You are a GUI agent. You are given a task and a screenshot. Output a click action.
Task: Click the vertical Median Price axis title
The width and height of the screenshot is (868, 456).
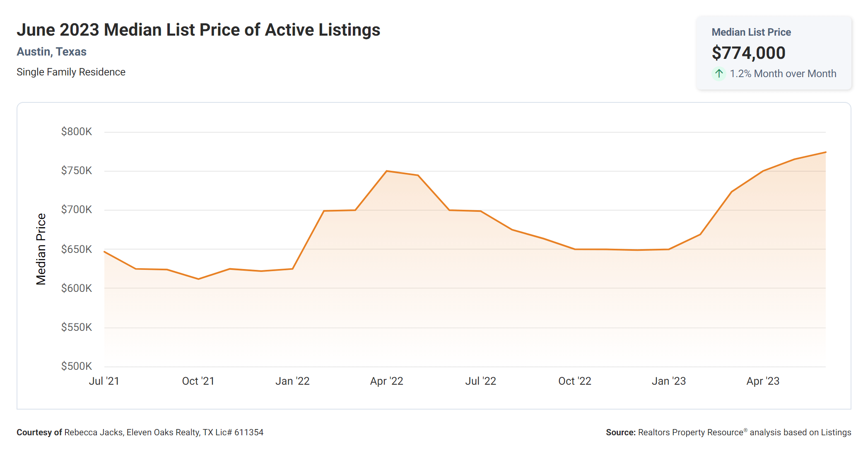point(41,249)
